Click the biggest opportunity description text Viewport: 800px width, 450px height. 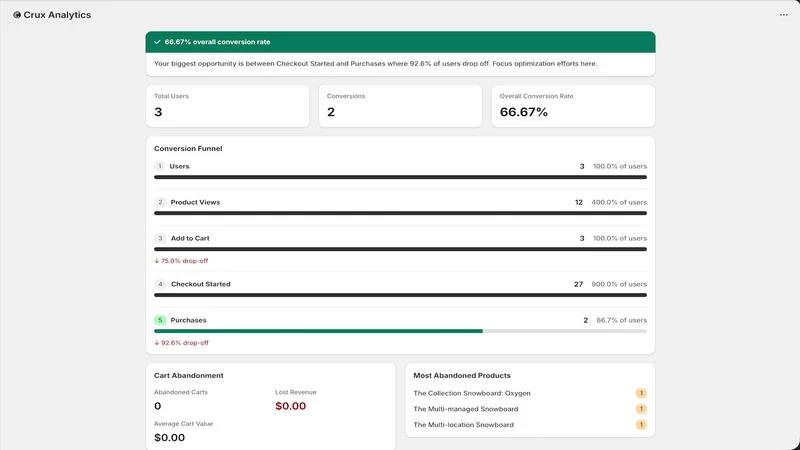point(376,64)
